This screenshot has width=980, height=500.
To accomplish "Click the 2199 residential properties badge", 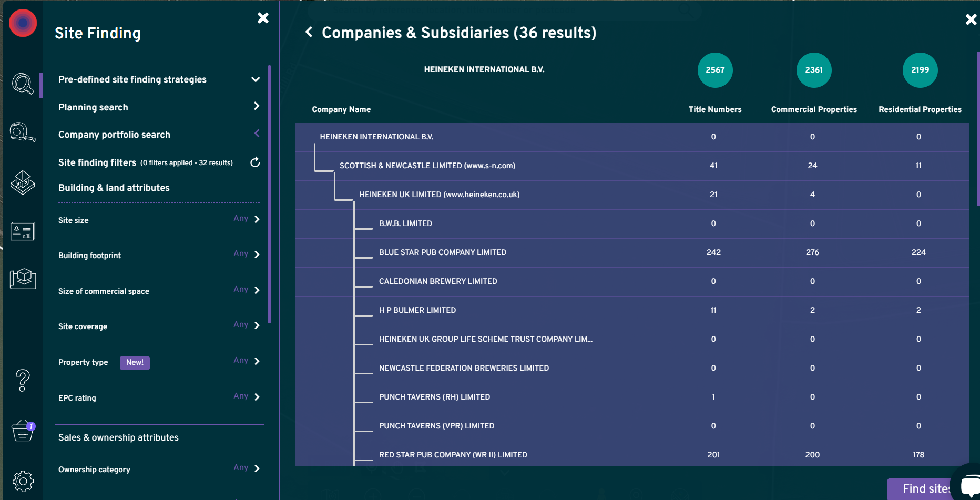I will click(920, 70).
